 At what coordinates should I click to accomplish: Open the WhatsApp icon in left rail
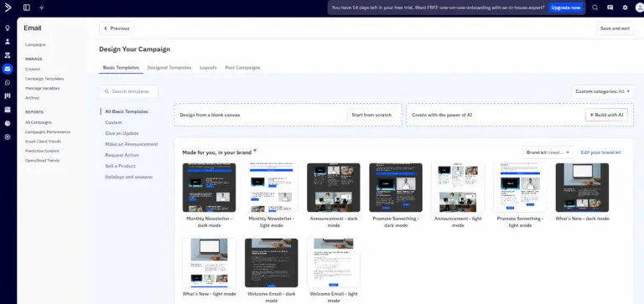(8, 82)
